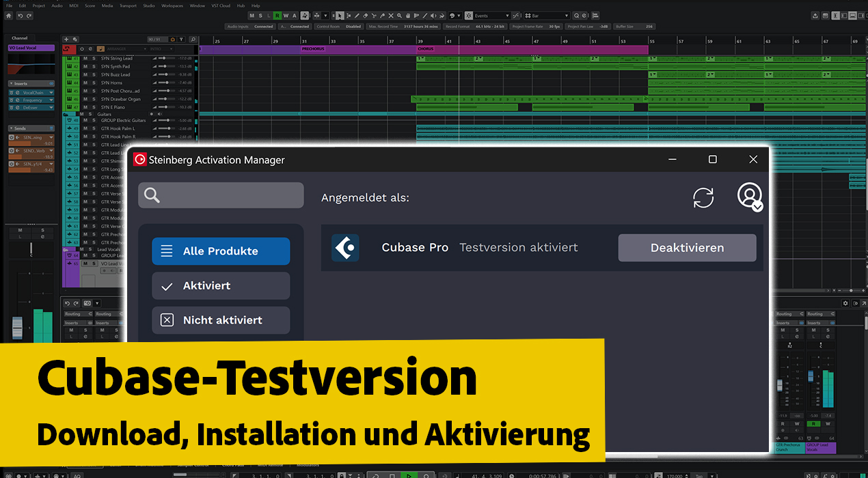Click the Cubase Pro product logo
Image resolution: width=868 pixels, height=478 pixels.
(345, 248)
